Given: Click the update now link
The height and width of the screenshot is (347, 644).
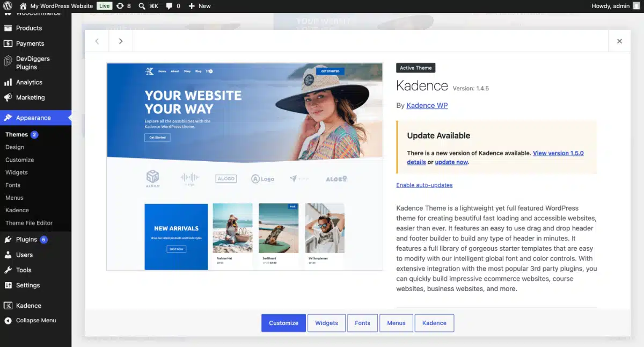Looking at the screenshot, I should coord(451,162).
